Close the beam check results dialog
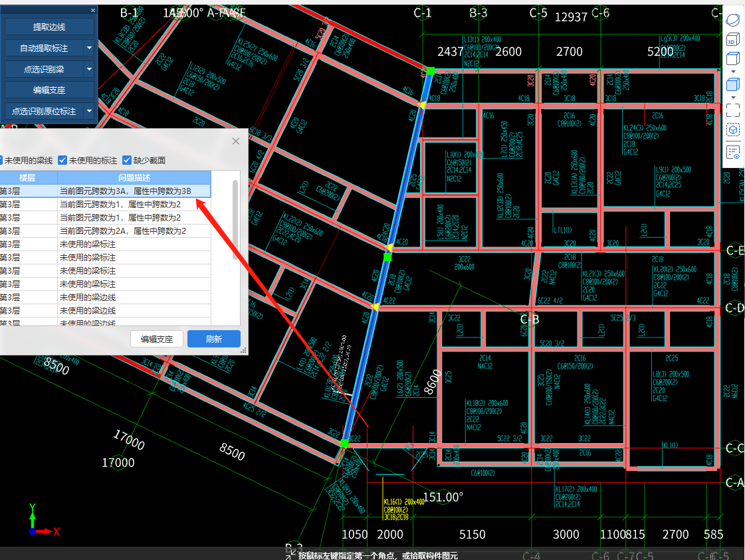745x560 pixels. [x=236, y=141]
